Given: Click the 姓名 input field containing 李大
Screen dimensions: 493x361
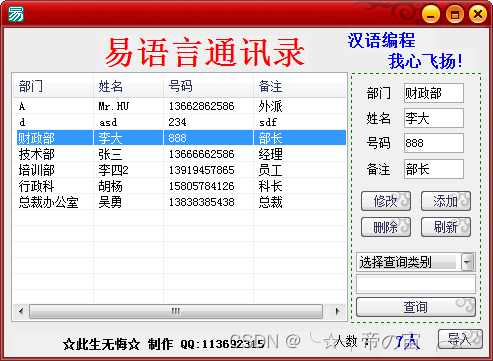Looking at the screenshot, I should tap(434, 118).
